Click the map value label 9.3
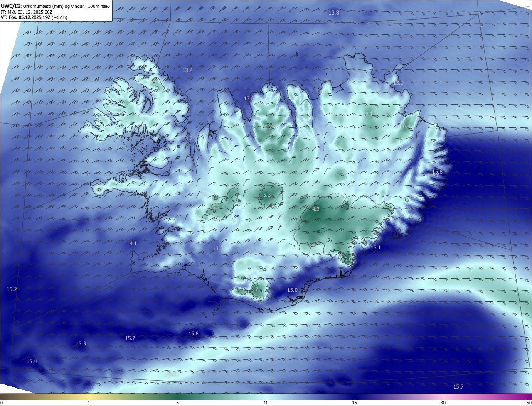This screenshot has height=406, width=532. pyautogui.click(x=172, y=374)
